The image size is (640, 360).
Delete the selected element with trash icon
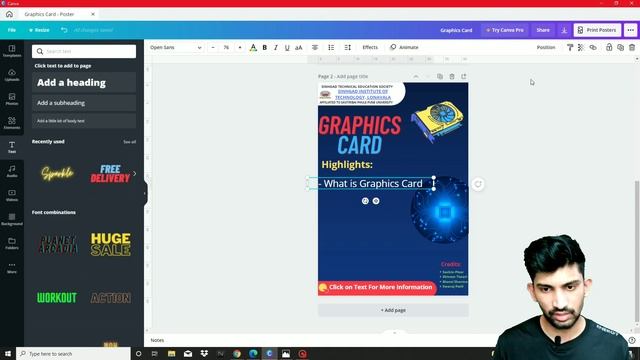[632, 47]
